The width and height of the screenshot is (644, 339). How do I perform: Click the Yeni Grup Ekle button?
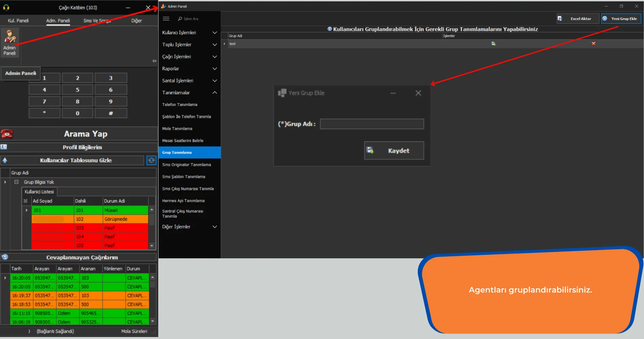[x=621, y=19]
